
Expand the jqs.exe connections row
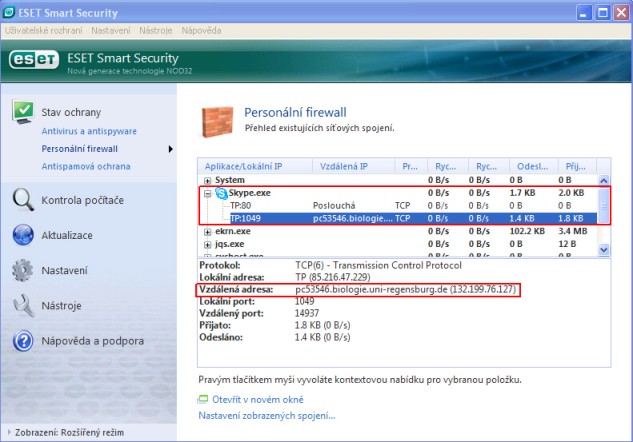208,245
